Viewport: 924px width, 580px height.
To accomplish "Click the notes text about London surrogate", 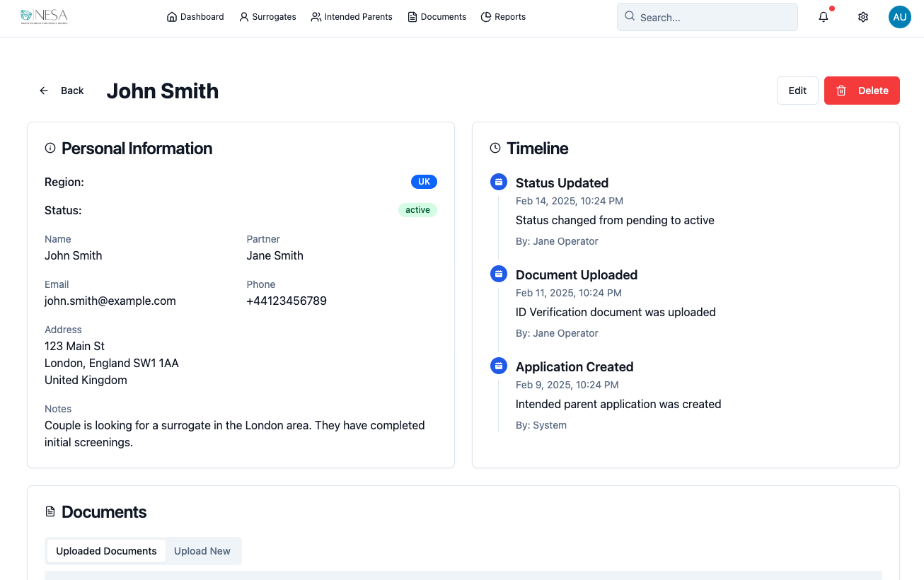I will click(235, 434).
